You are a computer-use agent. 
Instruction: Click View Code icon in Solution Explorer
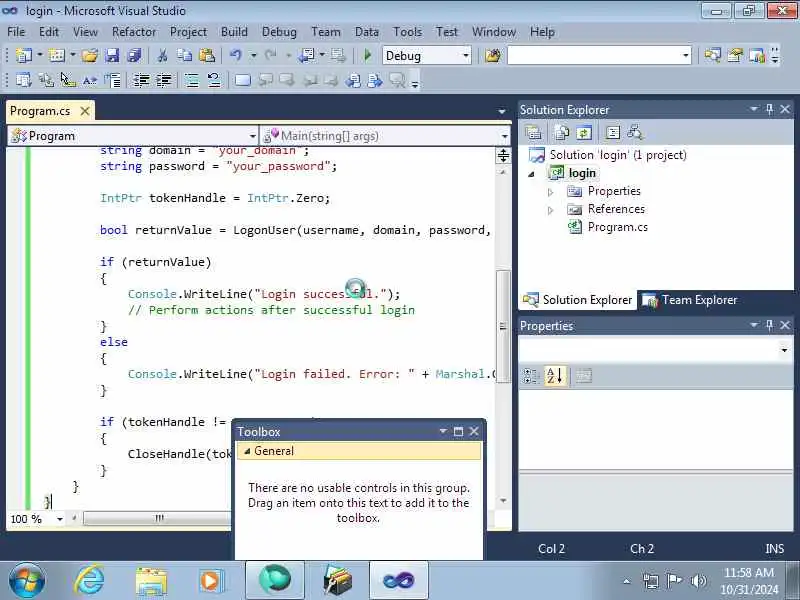pos(612,133)
